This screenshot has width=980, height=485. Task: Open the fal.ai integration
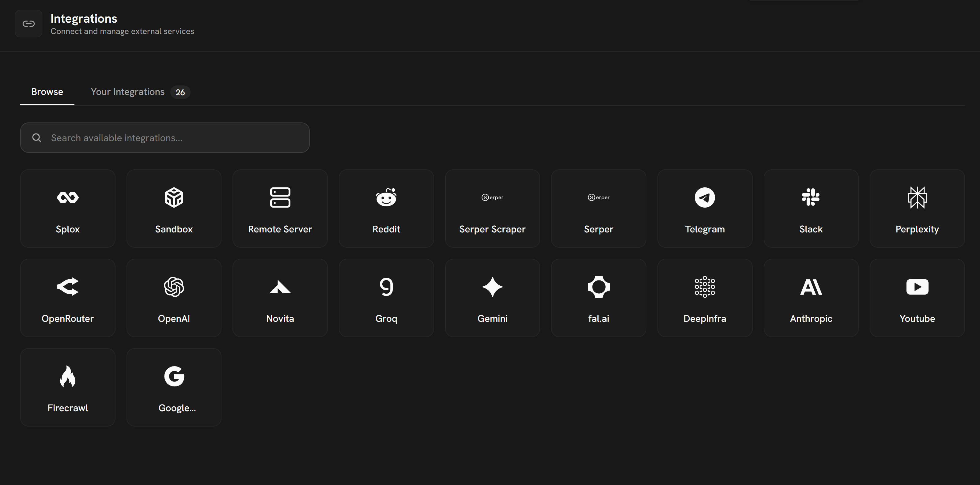pyautogui.click(x=598, y=298)
